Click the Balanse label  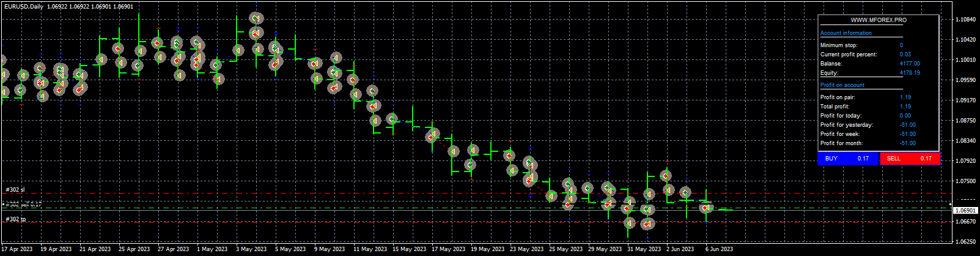point(831,64)
